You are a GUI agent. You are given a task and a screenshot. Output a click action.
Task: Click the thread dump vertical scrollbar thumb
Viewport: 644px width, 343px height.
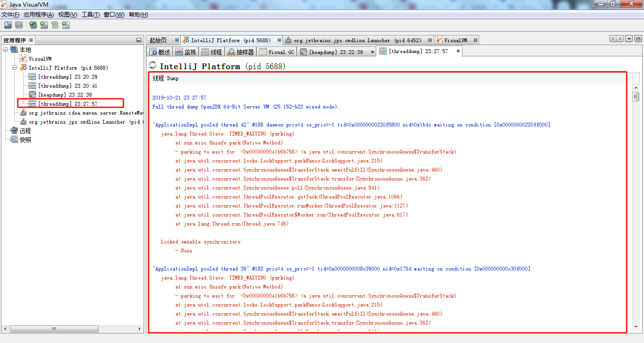(x=636, y=97)
